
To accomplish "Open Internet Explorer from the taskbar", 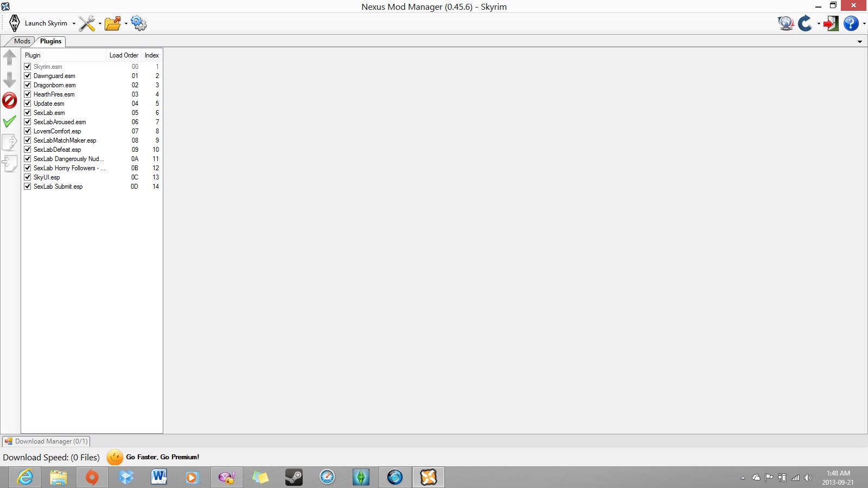I will pos(25,477).
